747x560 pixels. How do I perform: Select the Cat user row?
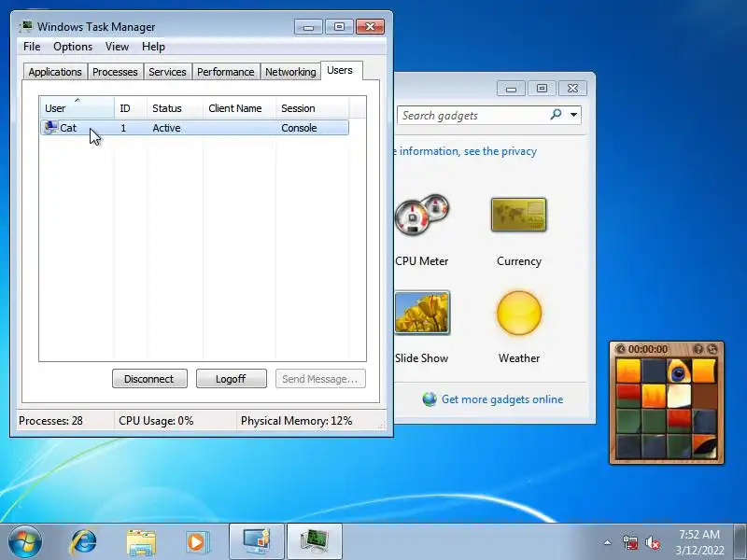[194, 128]
